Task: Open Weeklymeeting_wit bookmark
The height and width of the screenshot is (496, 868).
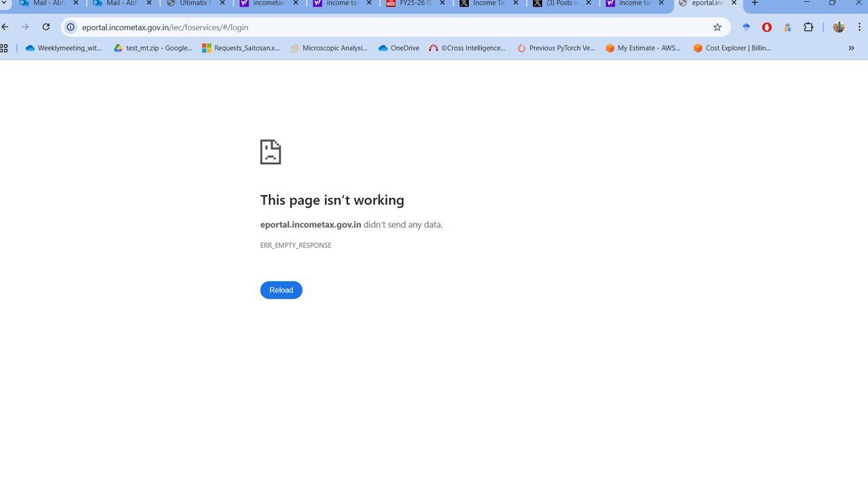Action: pos(64,48)
